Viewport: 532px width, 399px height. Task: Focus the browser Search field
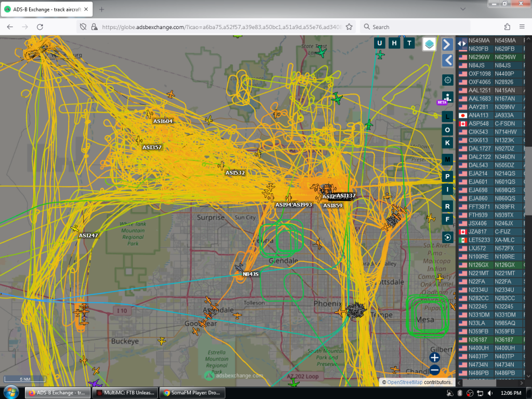(415, 27)
